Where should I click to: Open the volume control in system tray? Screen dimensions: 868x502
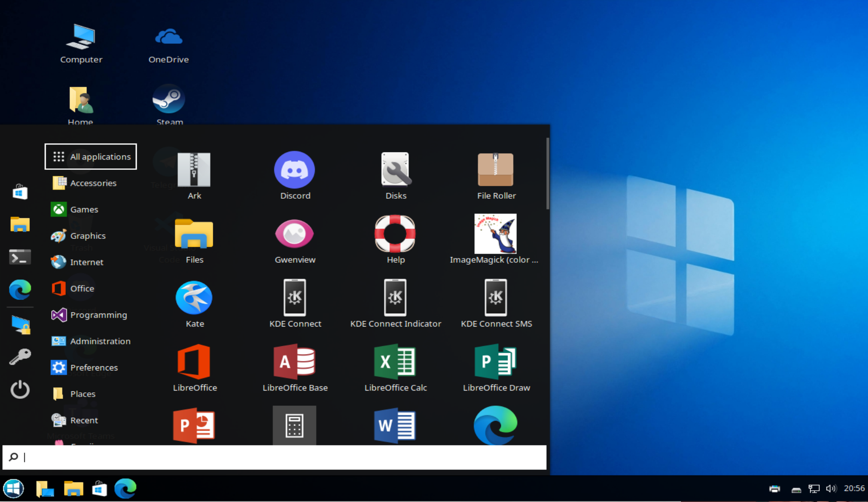831,488
